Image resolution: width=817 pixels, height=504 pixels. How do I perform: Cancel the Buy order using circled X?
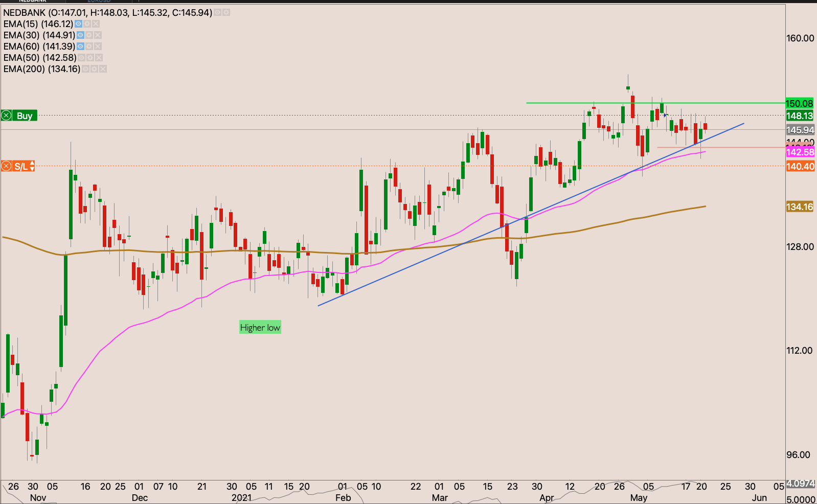click(6, 116)
